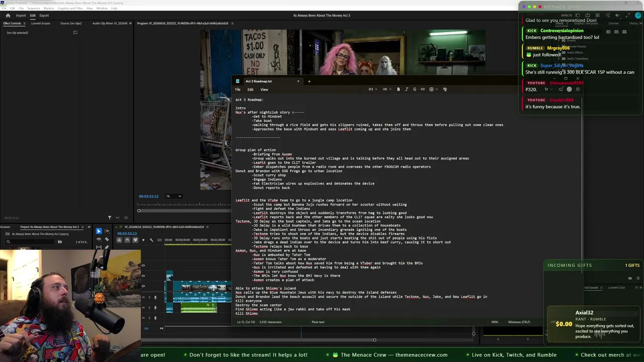Open the table dropdown in Notepad toolbar

coord(433,89)
